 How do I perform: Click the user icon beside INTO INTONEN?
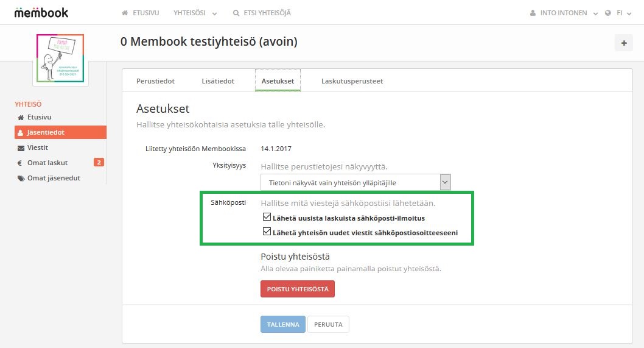tap(533, 13)
